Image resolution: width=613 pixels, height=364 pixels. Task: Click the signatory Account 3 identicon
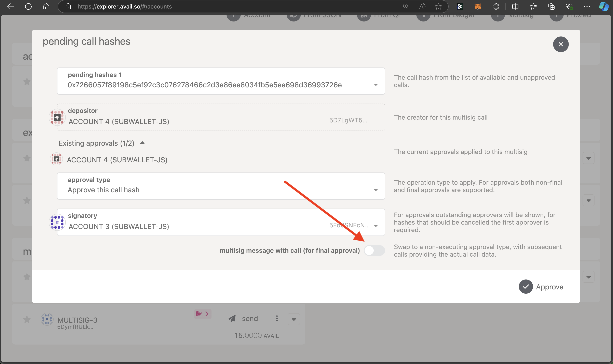[57, 222]
